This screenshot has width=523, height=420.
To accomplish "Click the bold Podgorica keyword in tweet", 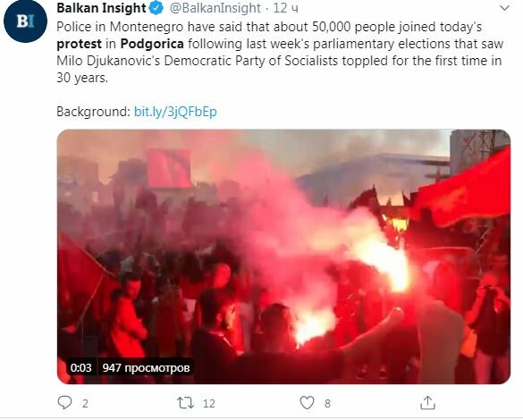I will click(152, 44).
